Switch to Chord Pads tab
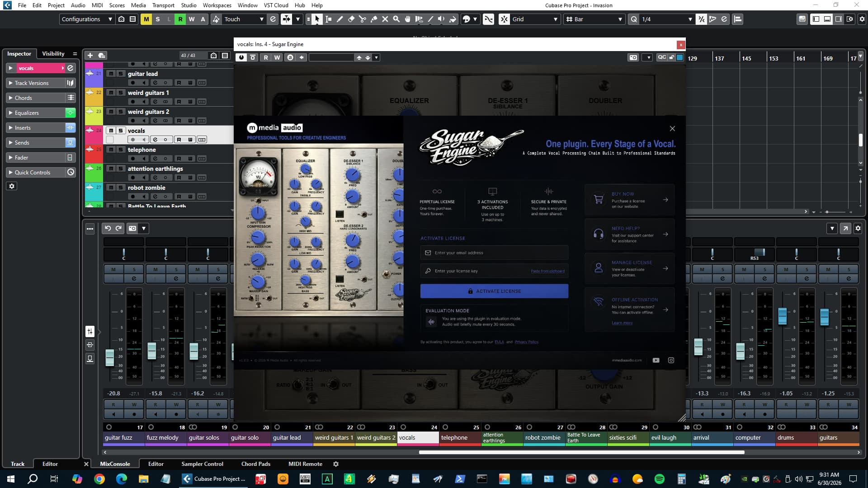The image size is (868, 488). point(255,464)
